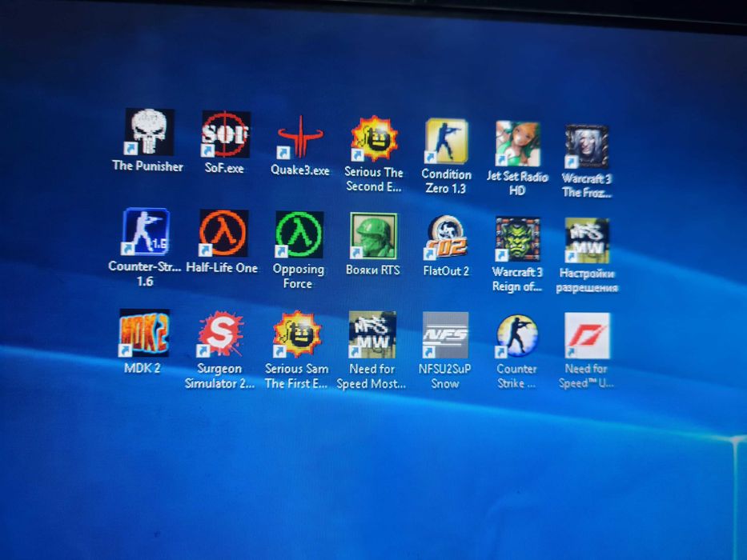The width and height of the screenshot is (747, 560).
Task: Click the "NFSU2SuP Snow" label text
Action: [445, 376]
